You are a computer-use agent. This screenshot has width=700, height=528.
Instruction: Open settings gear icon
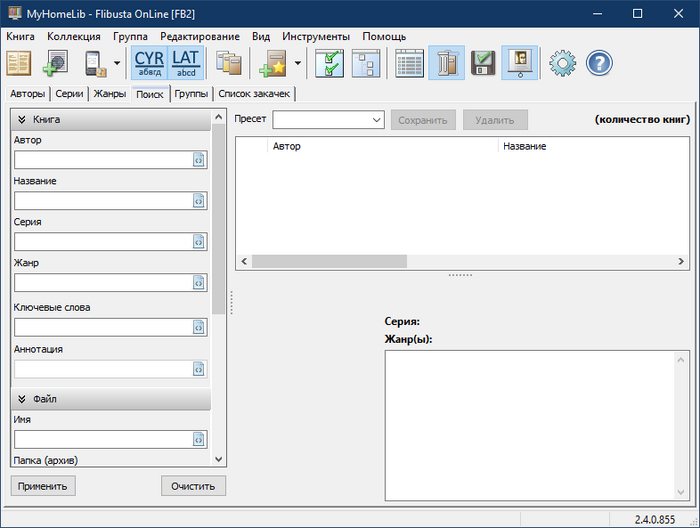click(x=562, y=63)
